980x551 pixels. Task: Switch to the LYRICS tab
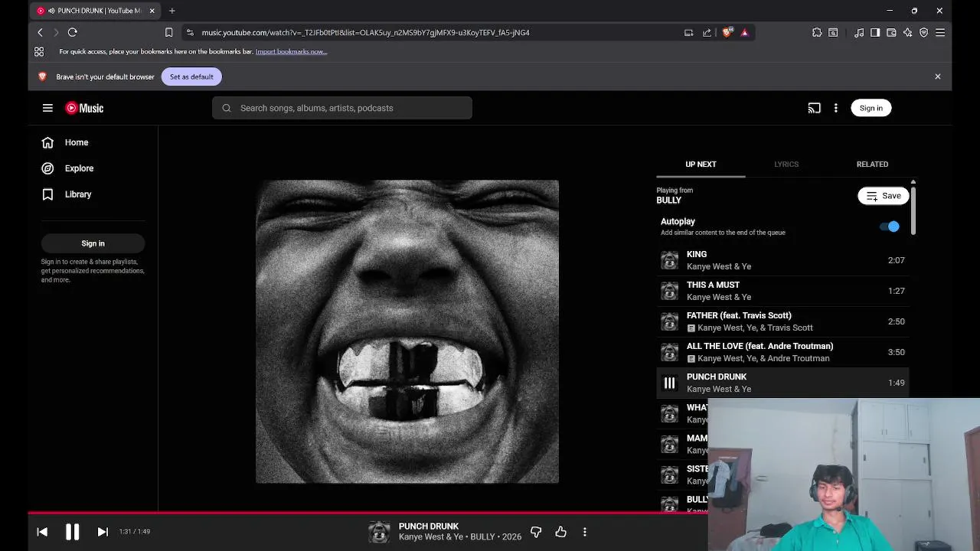(786, 164)
